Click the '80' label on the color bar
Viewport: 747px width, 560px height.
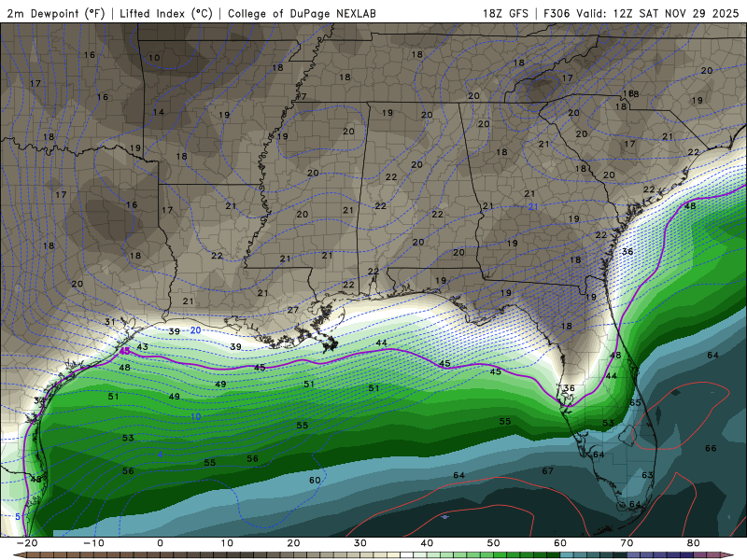coord(694,543)
